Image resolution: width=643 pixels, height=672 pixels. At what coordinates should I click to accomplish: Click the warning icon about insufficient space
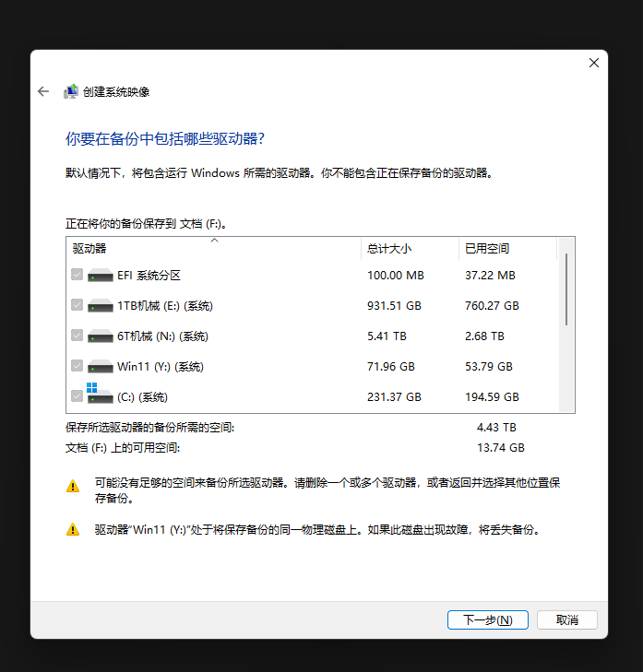pyautogui.click(x=73, y=486)
